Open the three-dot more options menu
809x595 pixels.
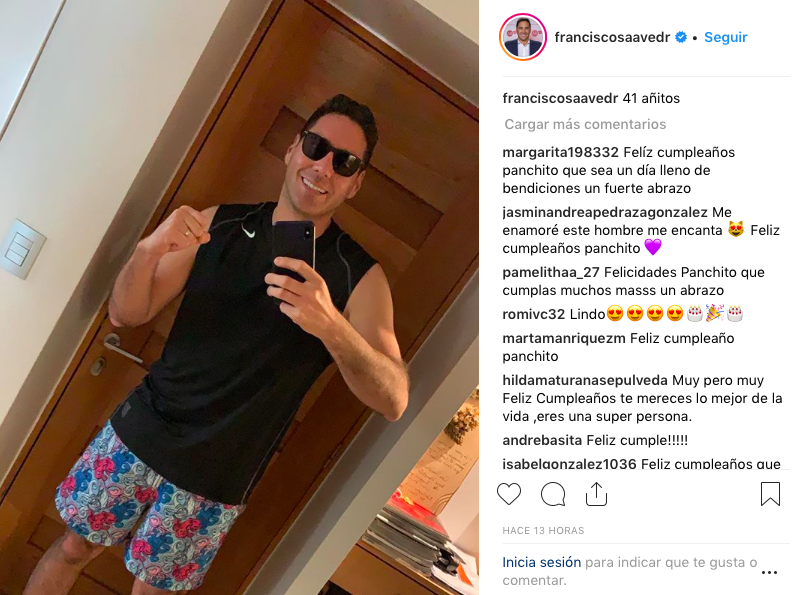pos(769,572)
